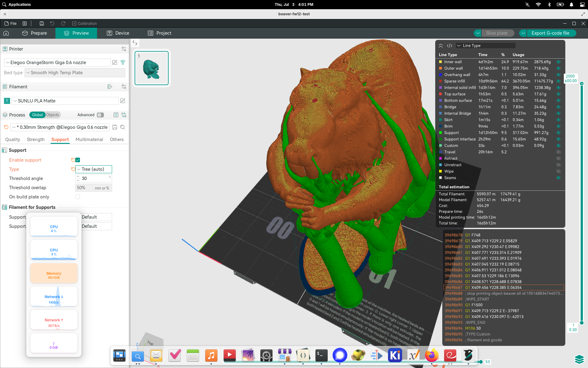Collapse the Line Type legend panel
588x368 pixels.
[x=441, y=46]
